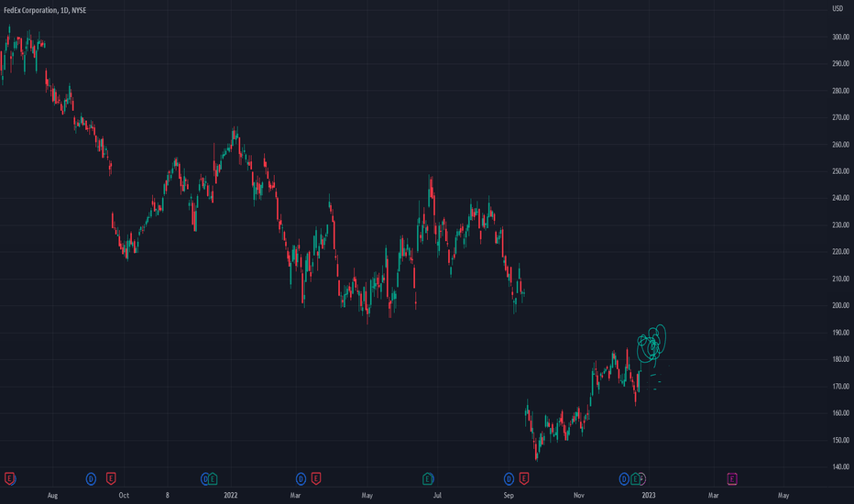Click the May label at the far right
854x504 pixels.
coord(783,495)
